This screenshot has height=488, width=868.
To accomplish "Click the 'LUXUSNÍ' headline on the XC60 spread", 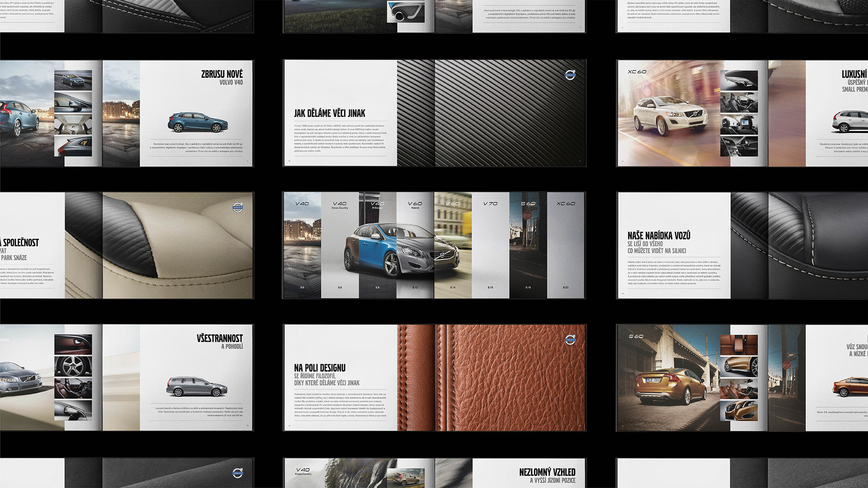I will point(854,74).
